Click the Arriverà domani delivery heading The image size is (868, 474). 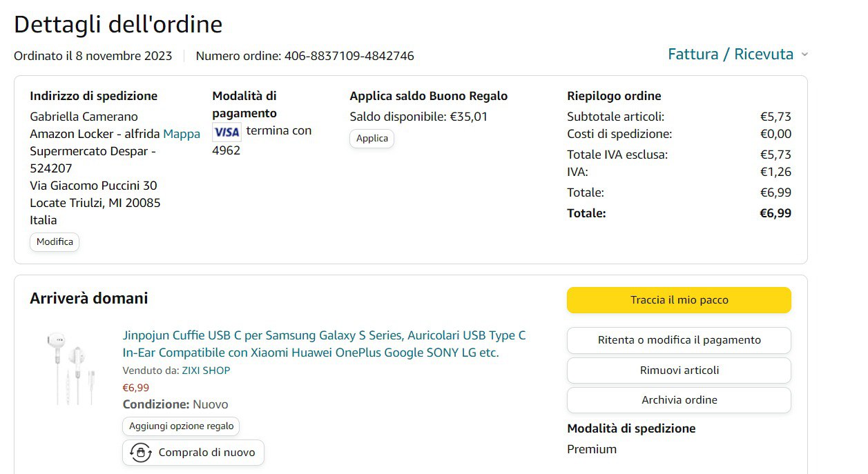[89, 298]
